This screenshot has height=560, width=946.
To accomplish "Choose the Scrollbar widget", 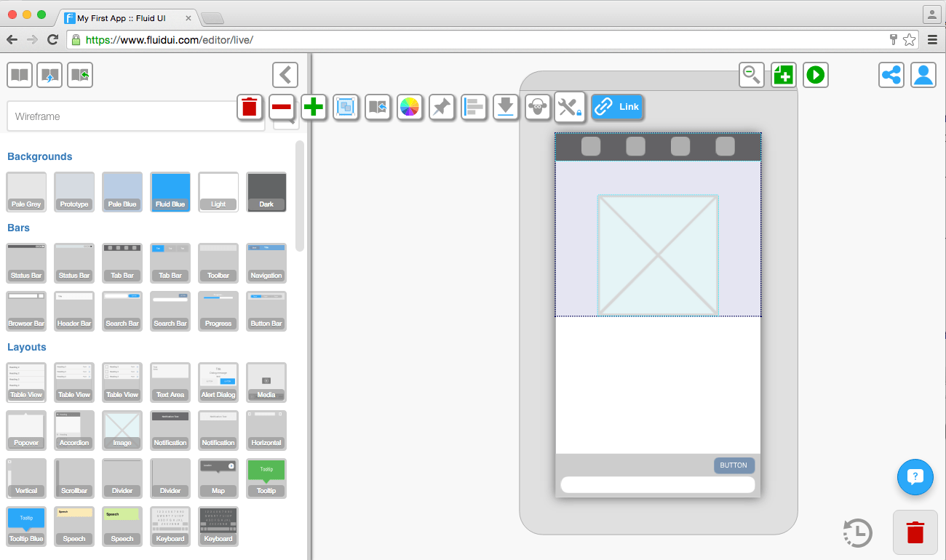I will point(74,479).
